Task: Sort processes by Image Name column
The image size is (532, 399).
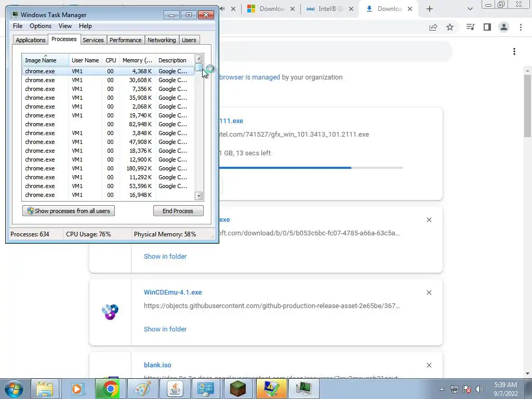Action: (46, 60)
